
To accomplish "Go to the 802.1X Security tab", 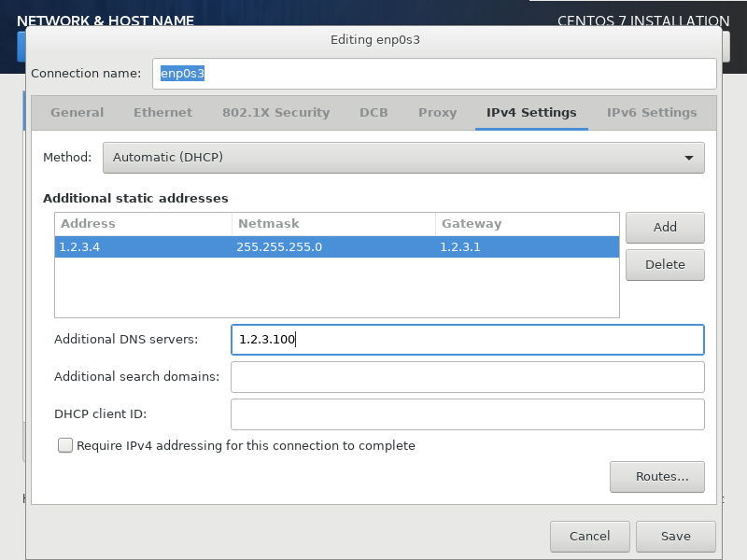I will [275, 113].
